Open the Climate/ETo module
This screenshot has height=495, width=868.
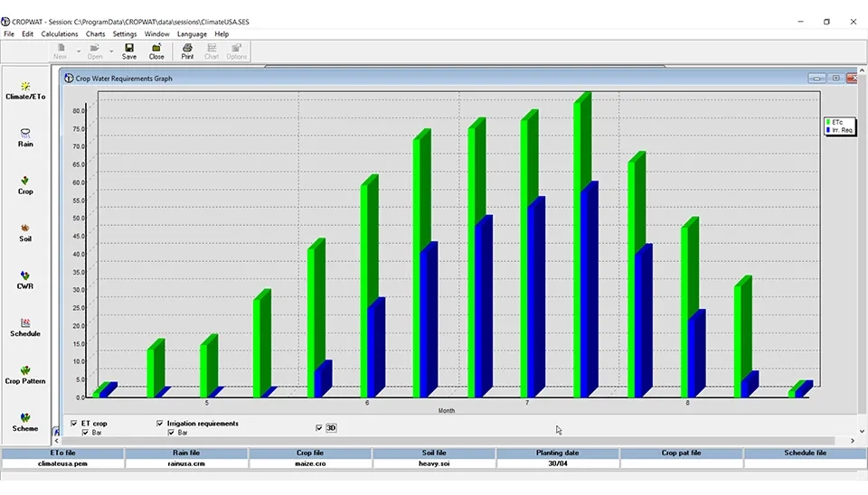coord(25,89)
